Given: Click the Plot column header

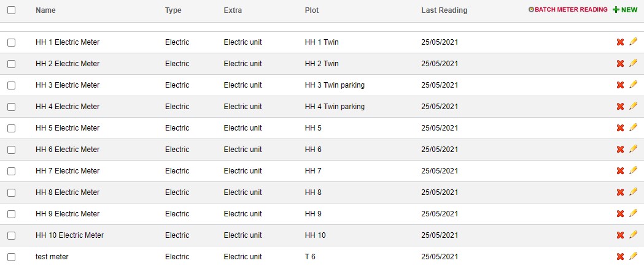Looking at the screenshot, I should tap(312, 10).
